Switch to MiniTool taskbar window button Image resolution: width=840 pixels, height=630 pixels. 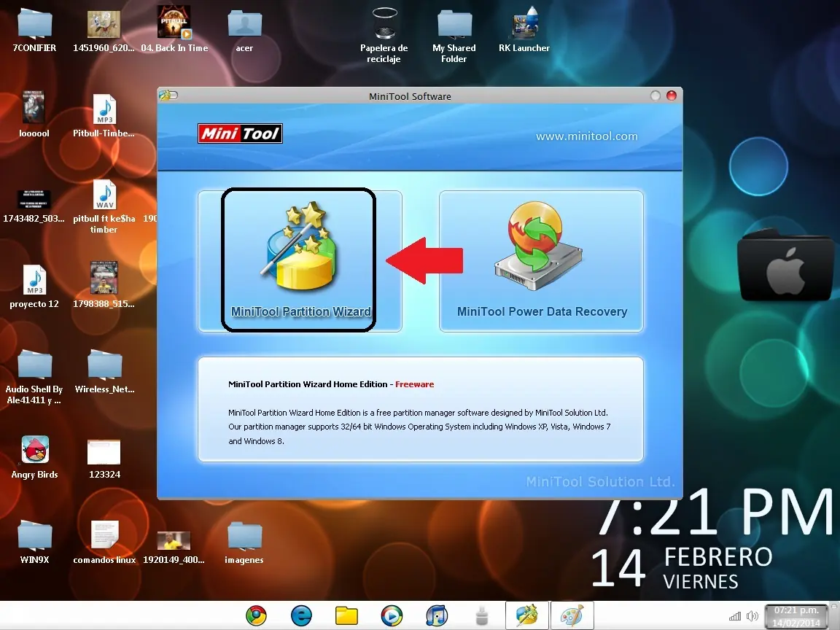tap(527, 615)
